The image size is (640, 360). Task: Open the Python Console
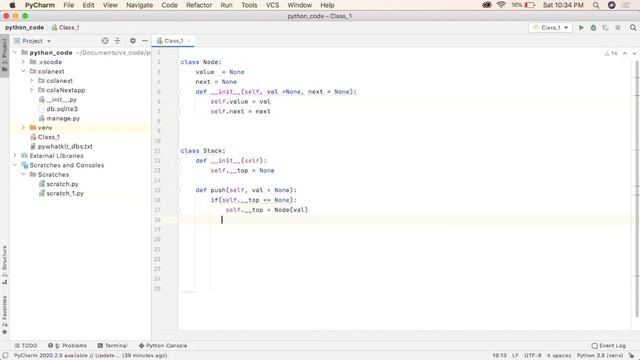[163, 346]
